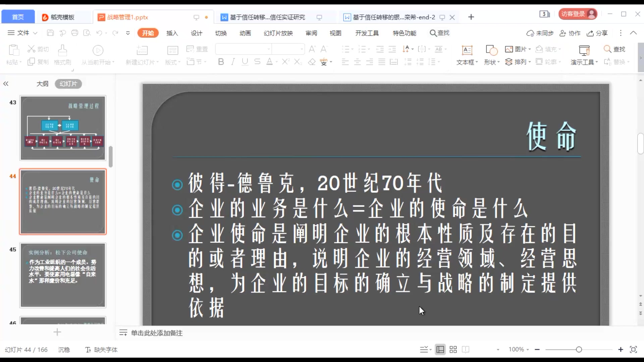Click 未同步 sync status button
The width and height of the screenshot is (644, 362).
tap(540, 33)
